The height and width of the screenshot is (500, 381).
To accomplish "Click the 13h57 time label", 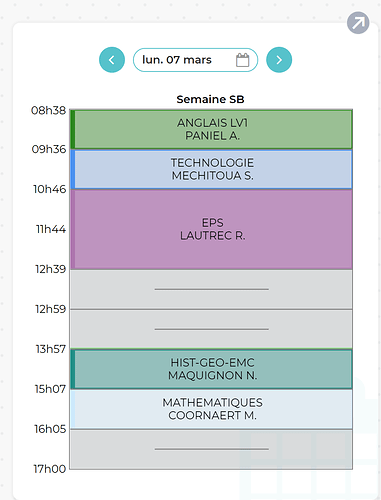I will tap(51, 349).
